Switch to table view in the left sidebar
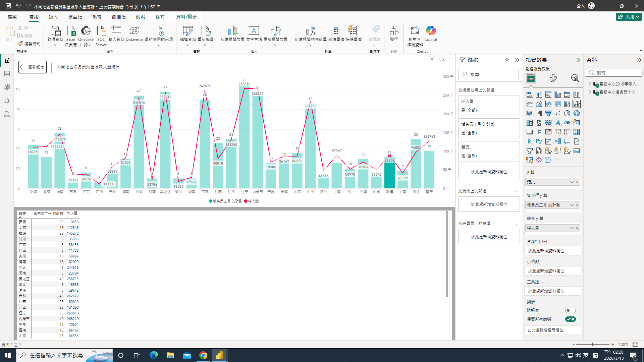644x362 pixels. coord(7,74)
